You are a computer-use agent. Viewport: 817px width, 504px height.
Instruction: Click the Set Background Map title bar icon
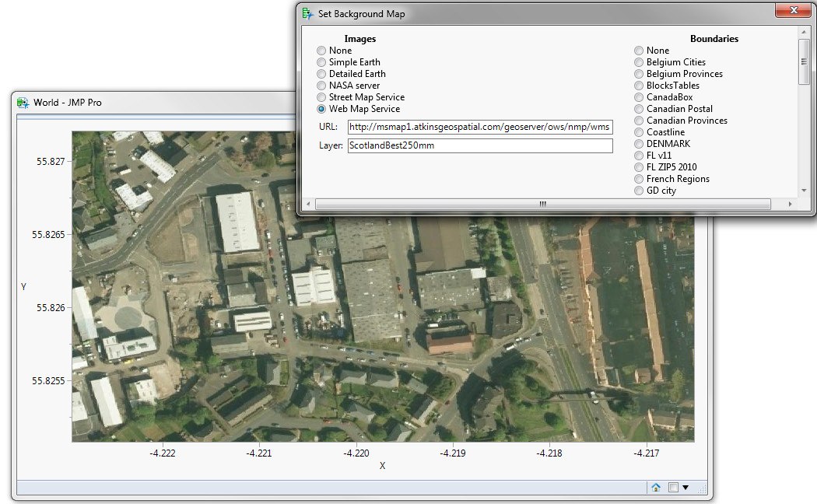(x=308, y=13)
